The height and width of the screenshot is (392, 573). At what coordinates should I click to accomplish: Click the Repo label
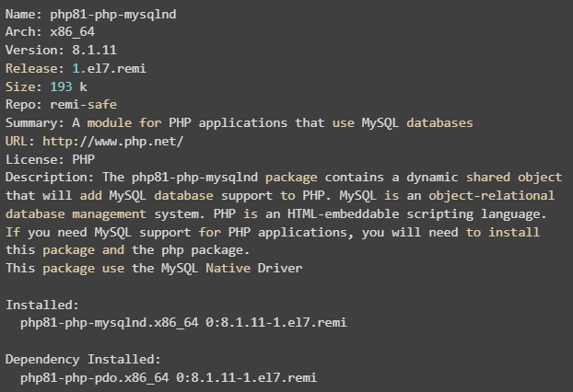[22, 105]
